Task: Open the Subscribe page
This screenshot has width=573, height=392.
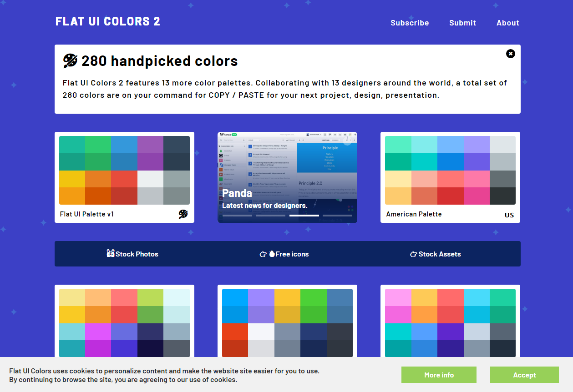Action: [410, 23]
